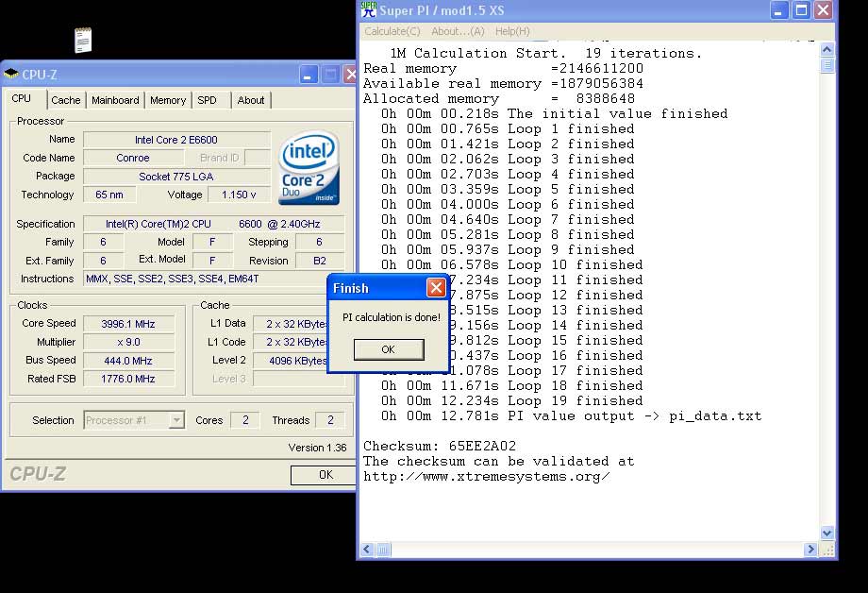Click the Specification field text
868x593 pixels.
point(213,224)
